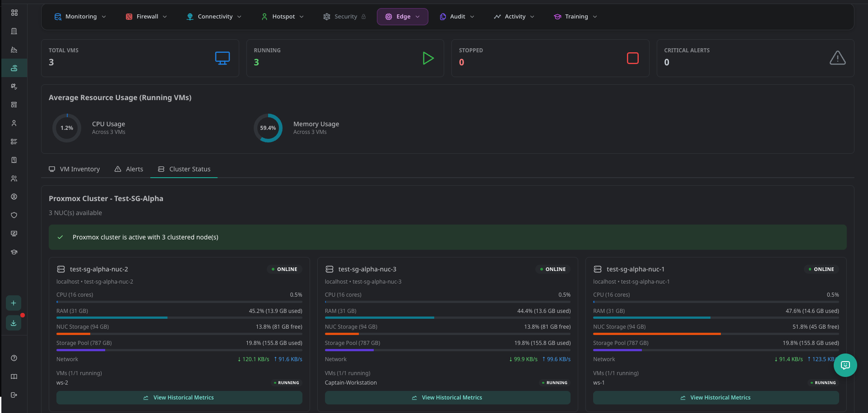The image size is (868, 413).
Task: Click the NUC Storage bar of nuc-1
Action: pyautogui.click(x=716, y=334)
